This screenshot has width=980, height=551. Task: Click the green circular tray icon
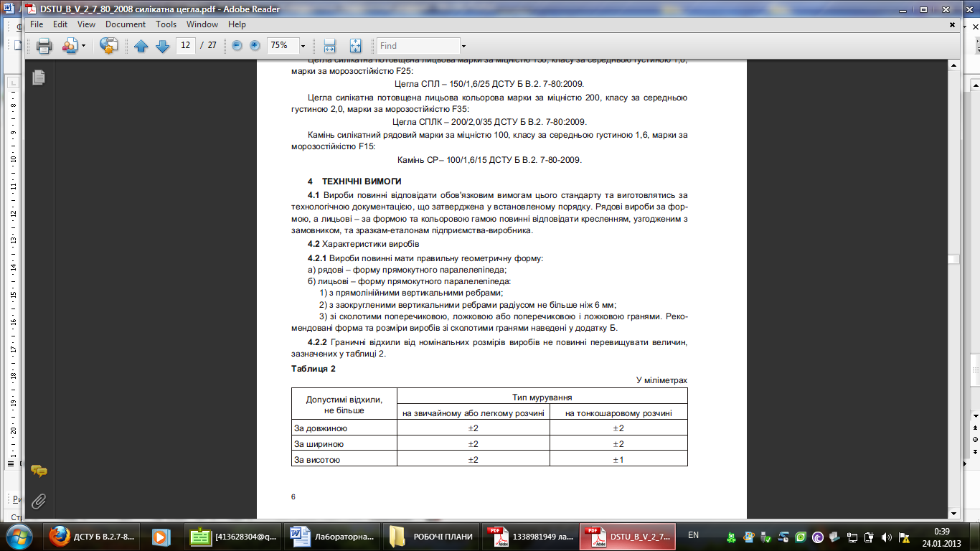800,537
